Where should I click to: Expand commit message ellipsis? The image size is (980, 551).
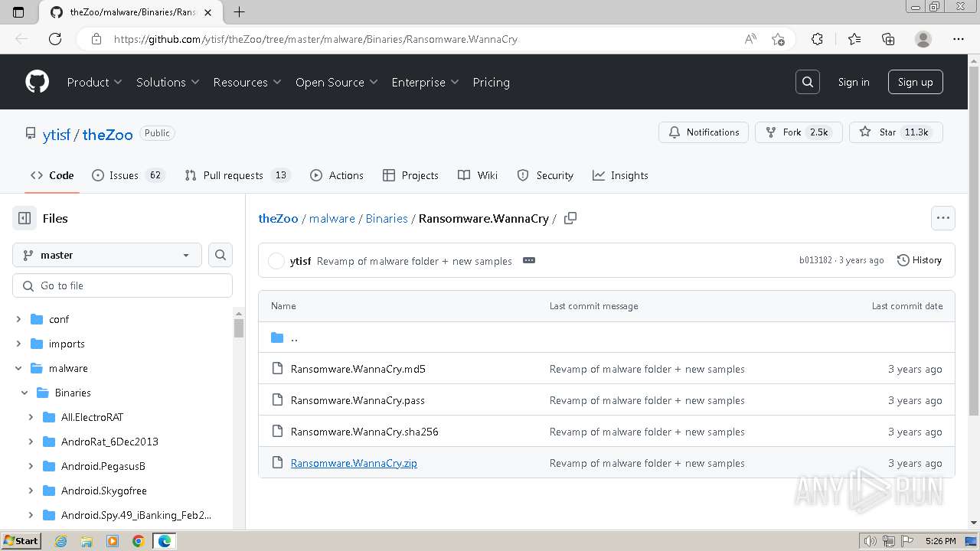click(x=528, y=260)
